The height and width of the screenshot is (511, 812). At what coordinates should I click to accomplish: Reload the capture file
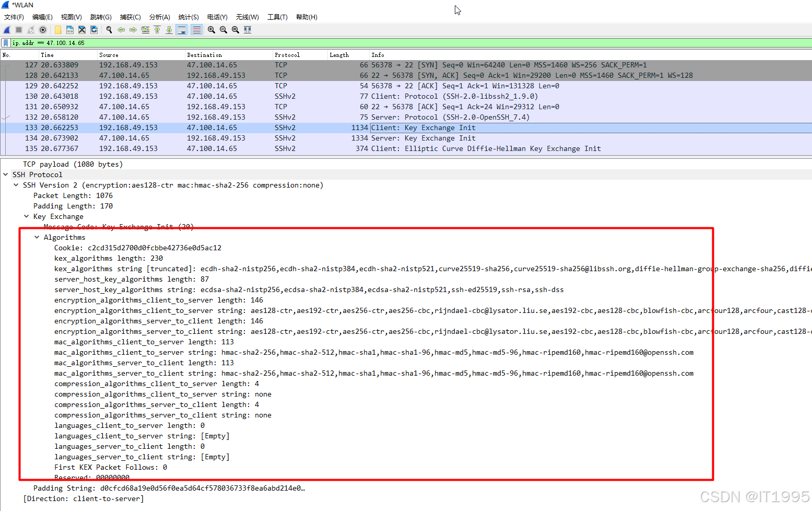[x=94, y=30]
